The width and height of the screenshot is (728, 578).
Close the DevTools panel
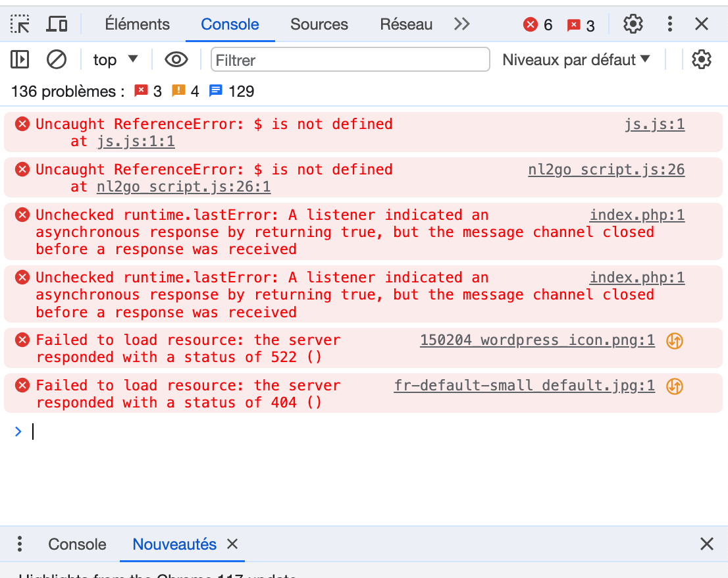(702, 24)
